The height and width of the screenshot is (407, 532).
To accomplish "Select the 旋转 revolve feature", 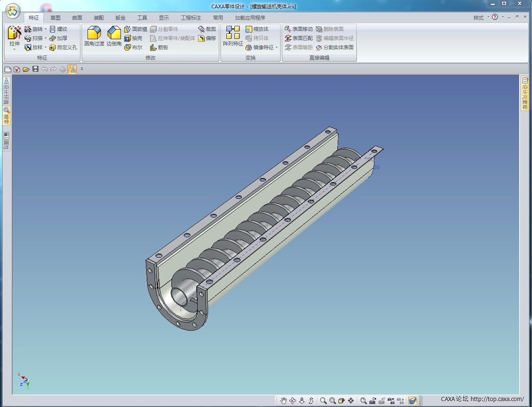I will coord(34,29).
